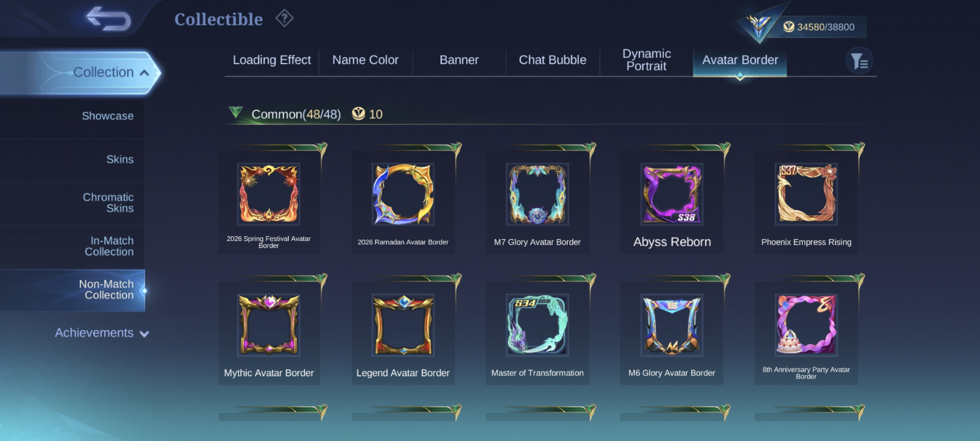Select the M7 Glory Avatar Border

[x=537, y=203]
